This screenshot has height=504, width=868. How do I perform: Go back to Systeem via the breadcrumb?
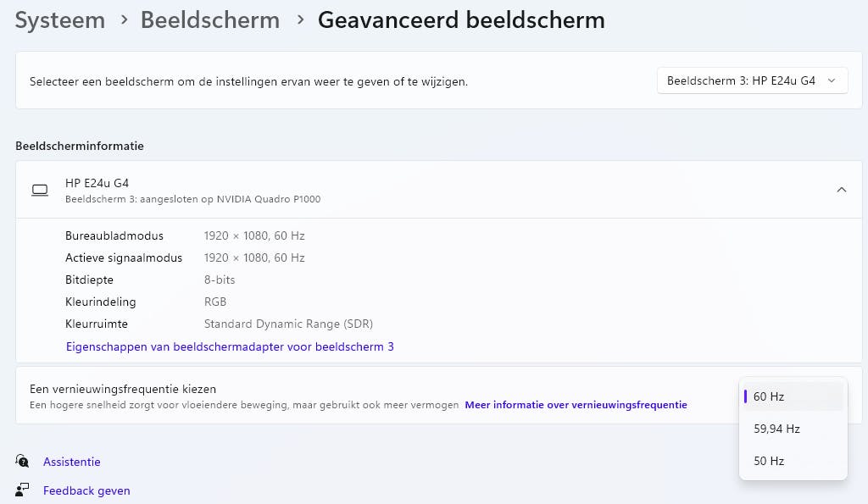(60, 19)
